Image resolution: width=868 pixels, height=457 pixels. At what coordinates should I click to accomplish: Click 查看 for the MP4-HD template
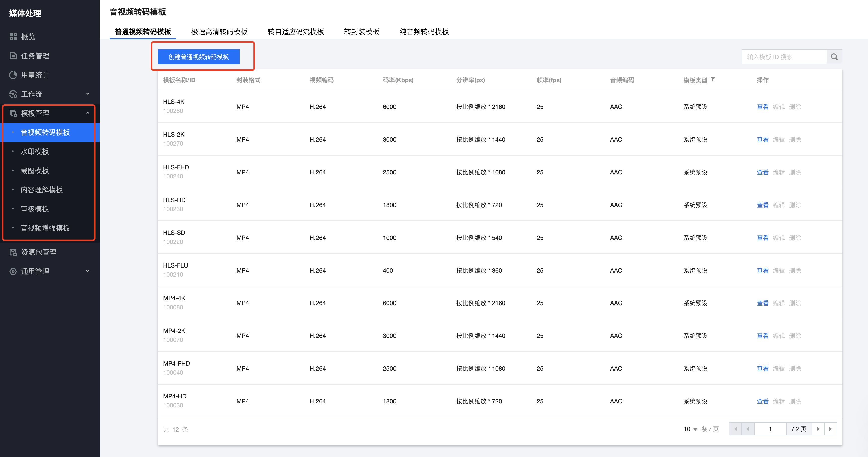pyautogui.click(x=763, y=401)
